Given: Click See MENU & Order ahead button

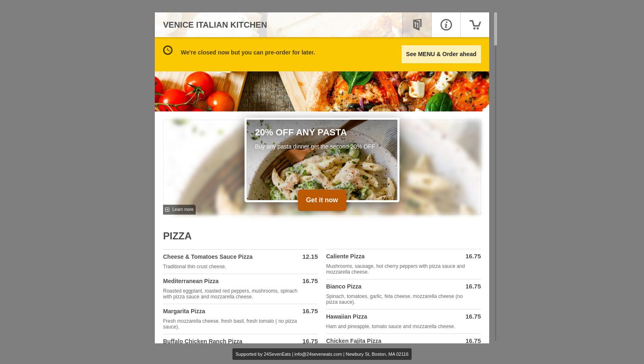Looking at the screenshot, I should [441, 54].
